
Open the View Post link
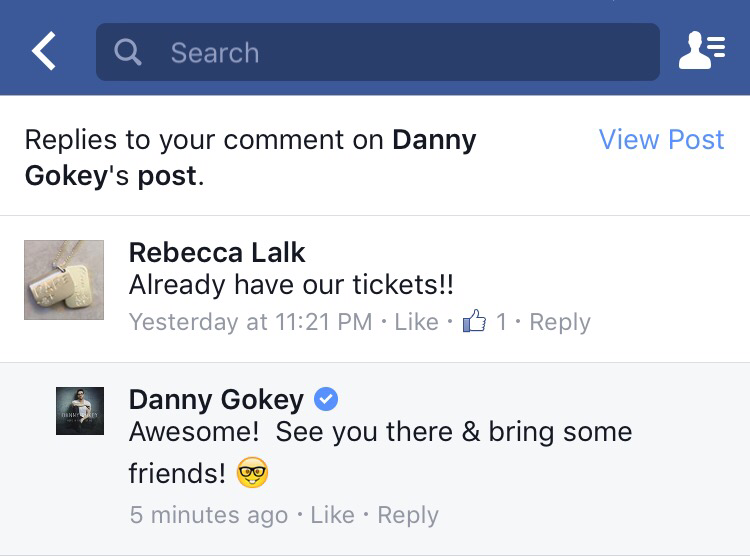(661, 140)
